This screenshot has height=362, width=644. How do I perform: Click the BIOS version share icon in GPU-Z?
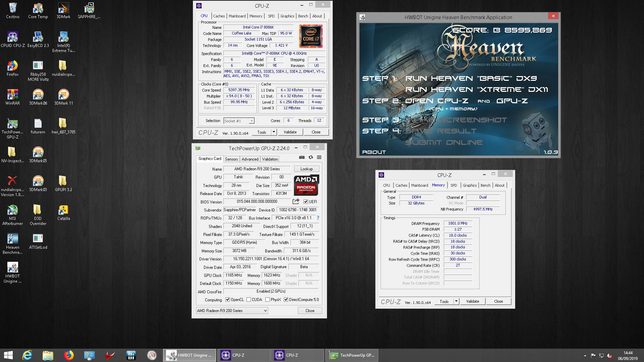click(296, 201)
